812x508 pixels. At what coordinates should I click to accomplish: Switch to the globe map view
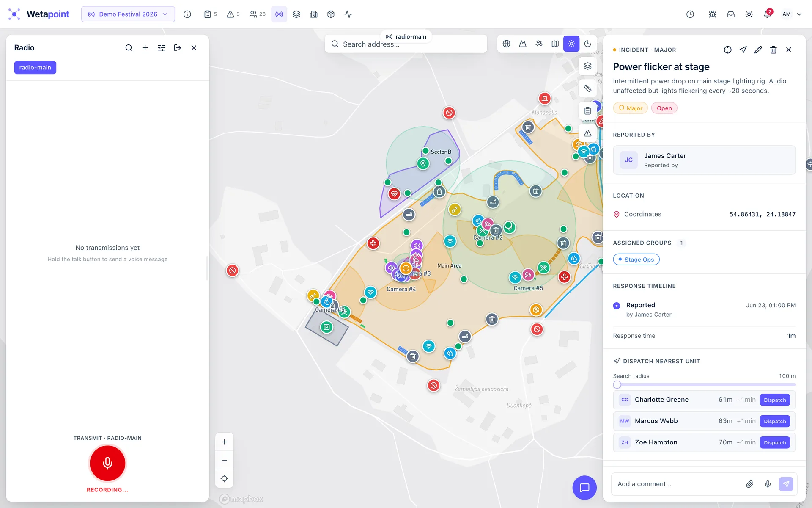506,44
